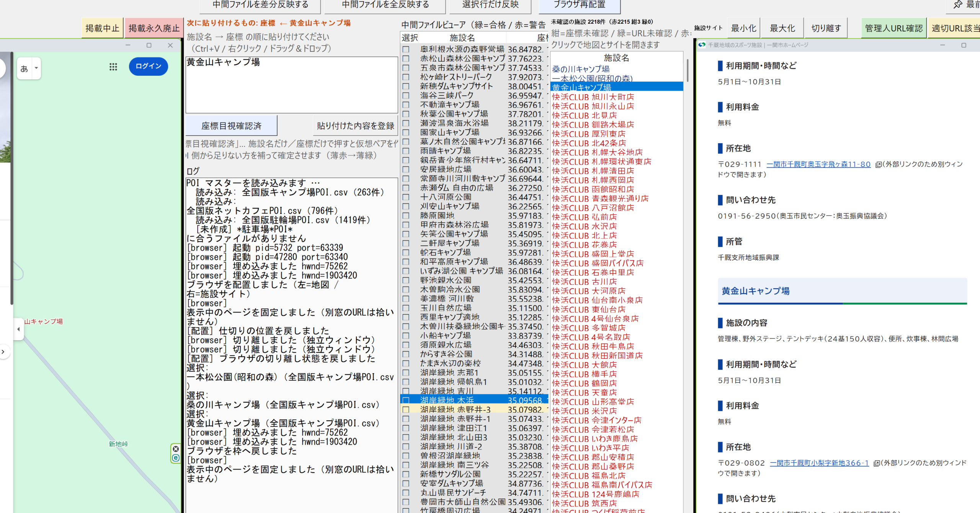Click the 選択 column header
The height and width of the screenshot is (513, 980).
[410, 38]
